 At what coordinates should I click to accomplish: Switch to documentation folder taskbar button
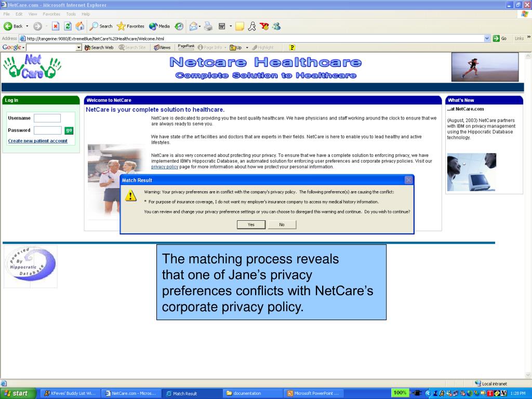click(252, 394)
